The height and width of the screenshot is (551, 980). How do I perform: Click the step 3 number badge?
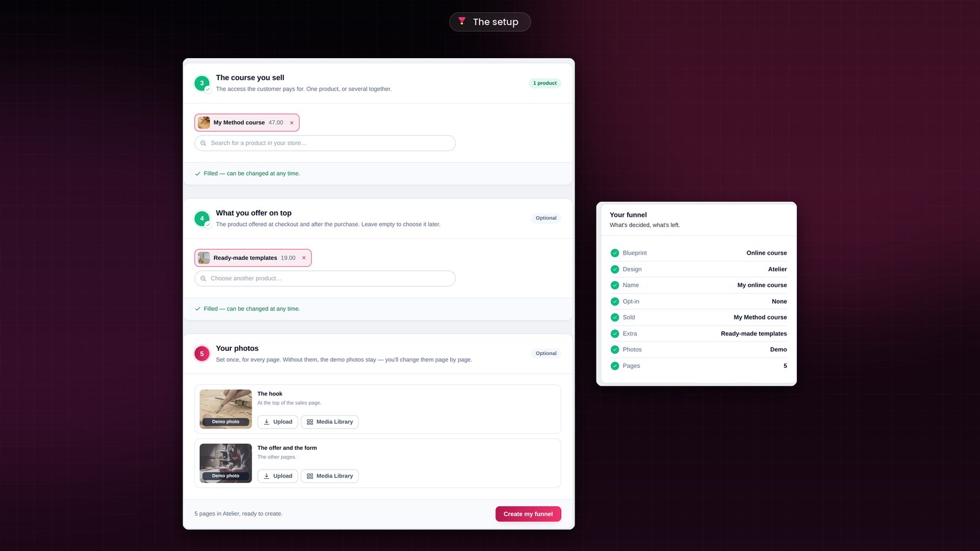[202, 83]
